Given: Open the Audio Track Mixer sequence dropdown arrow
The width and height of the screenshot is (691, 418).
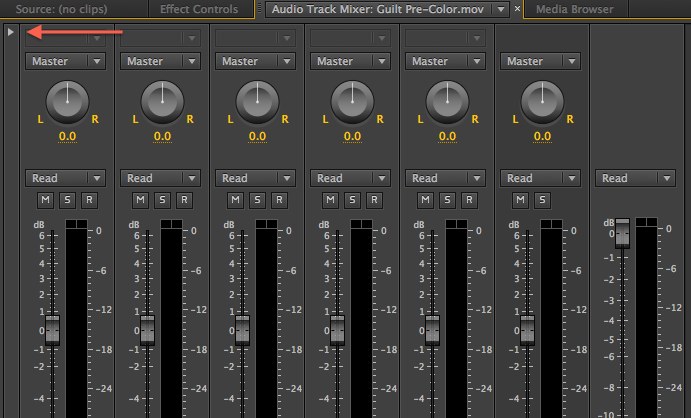Looking at the screenshot, I should 501,9.
